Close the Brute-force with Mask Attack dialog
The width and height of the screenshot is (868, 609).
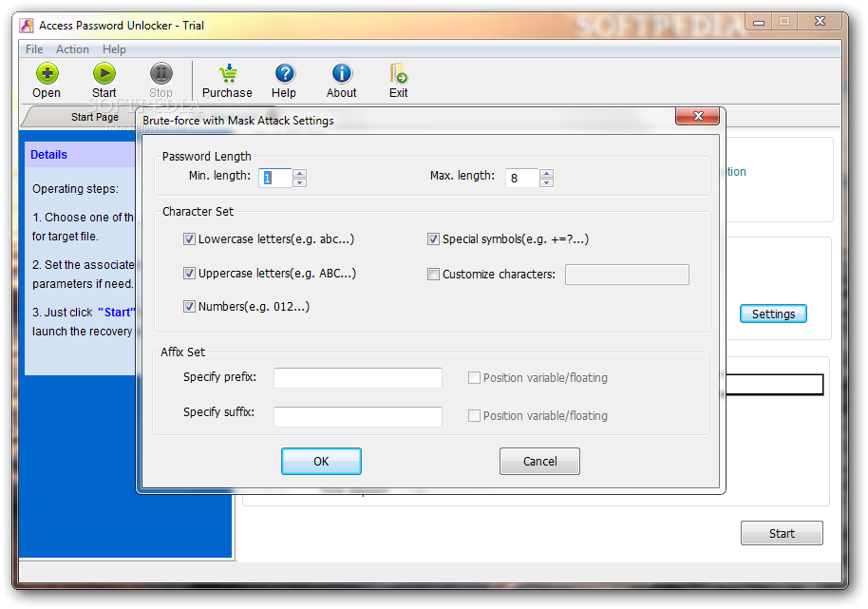click(697, 116)
